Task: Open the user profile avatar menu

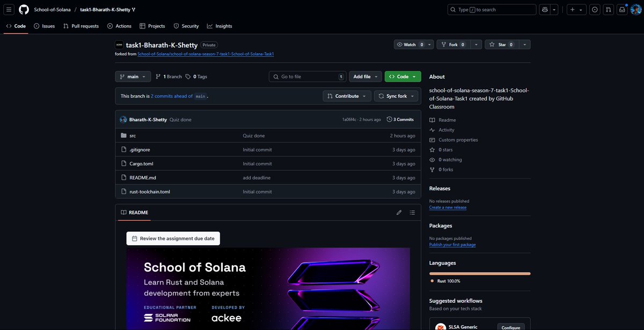Action: tap(636, 10)
